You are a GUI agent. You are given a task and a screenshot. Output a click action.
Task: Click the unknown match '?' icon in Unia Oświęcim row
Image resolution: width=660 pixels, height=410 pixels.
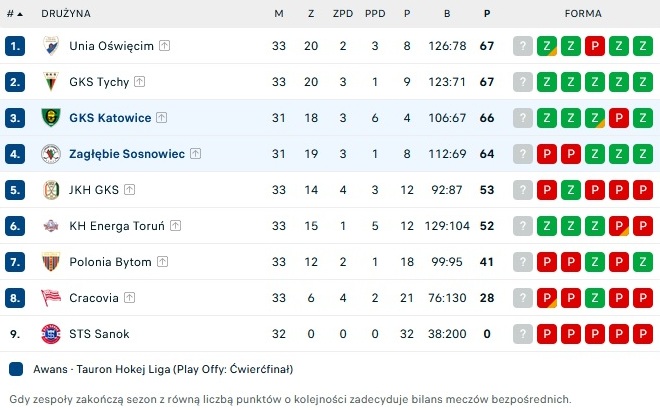tap(523, 46)
